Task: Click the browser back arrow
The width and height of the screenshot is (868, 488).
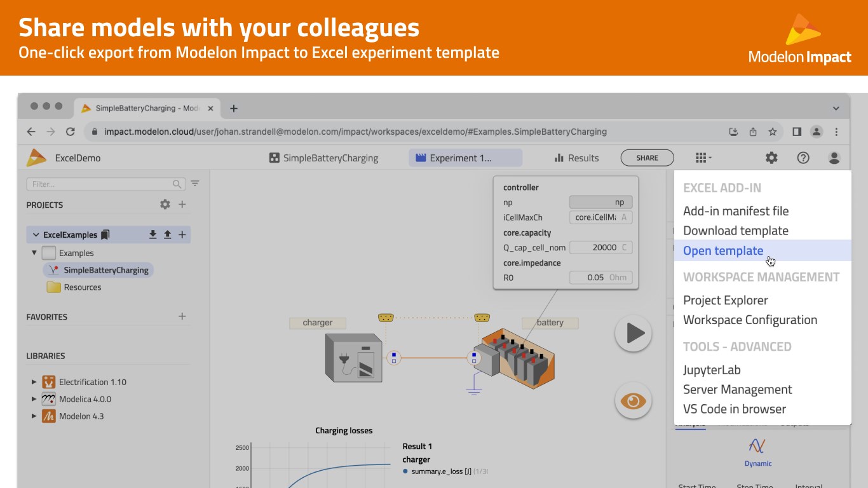Action: point(31,132)
